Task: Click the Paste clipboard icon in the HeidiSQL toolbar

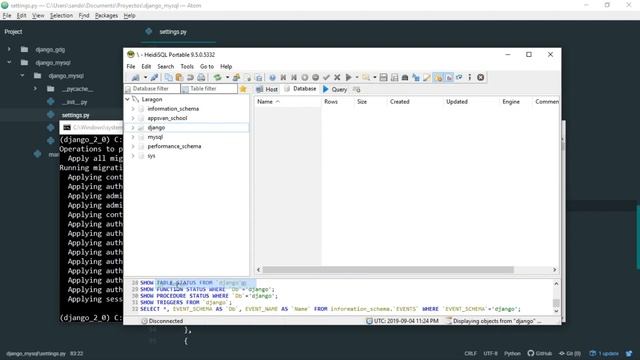Action: coord(179,77)
